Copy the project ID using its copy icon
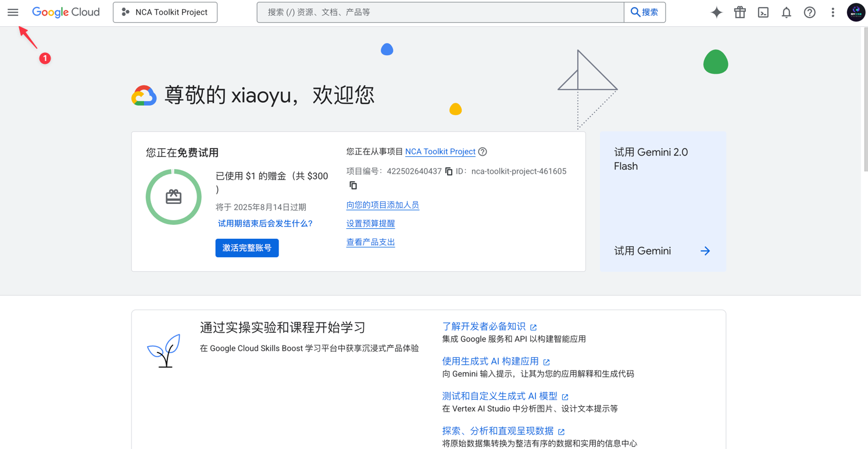868x449 pixels. pyautogui.click(x=353, y=185)
